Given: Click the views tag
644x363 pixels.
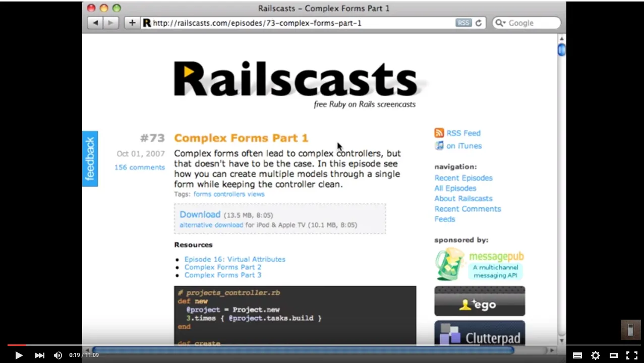Looking at the screenshot, I should (x=256, y=194).
